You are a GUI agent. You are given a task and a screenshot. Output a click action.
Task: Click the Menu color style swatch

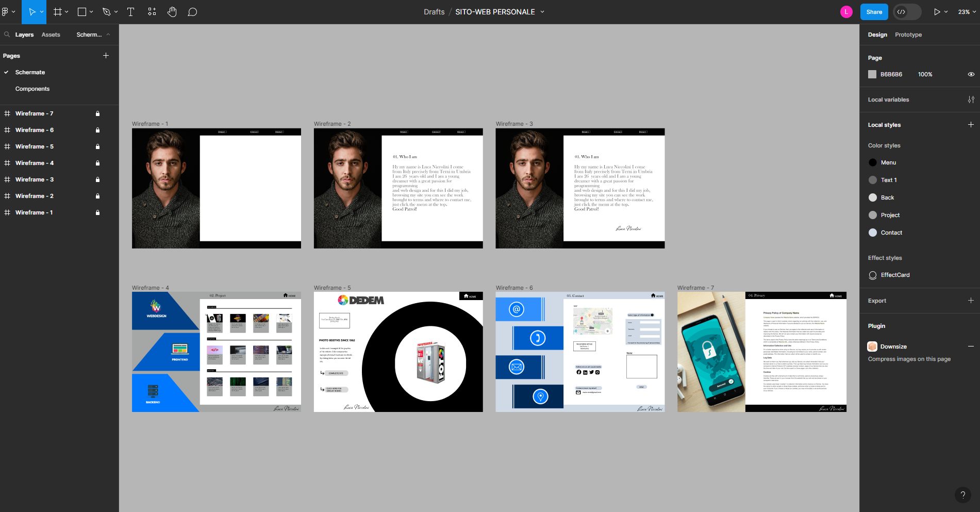click(x=873, y=162)
